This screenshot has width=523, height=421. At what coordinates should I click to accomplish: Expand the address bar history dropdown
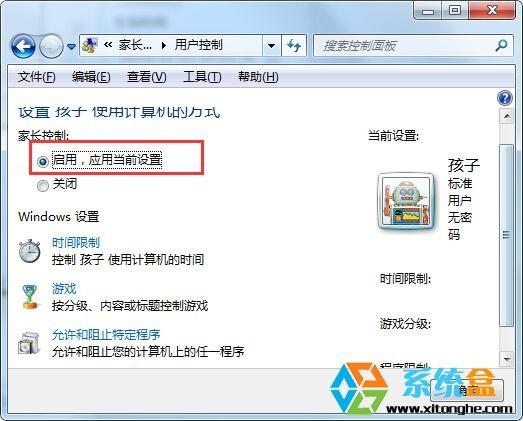tap(272, 45)
